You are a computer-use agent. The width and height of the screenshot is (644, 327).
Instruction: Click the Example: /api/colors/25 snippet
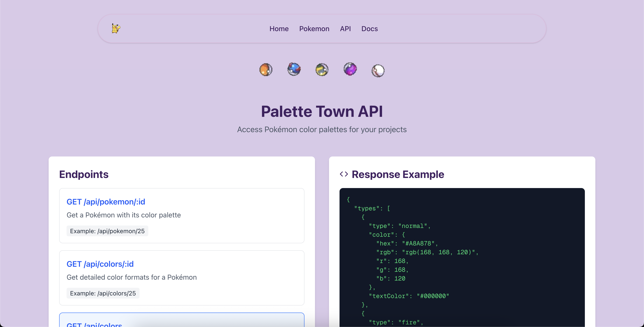pyautogui.click(x=103, y=293)
